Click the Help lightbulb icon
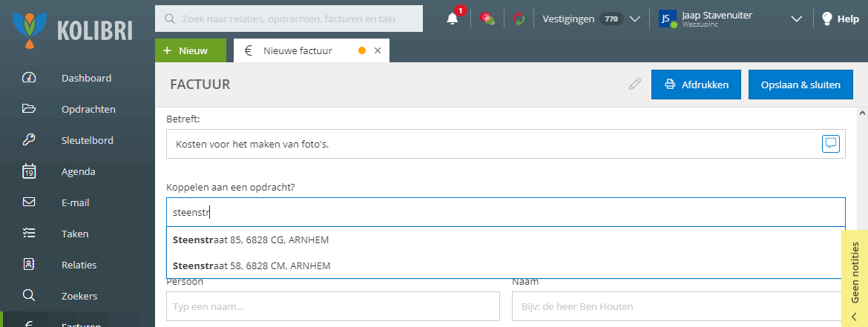The image size is (868, 327). (826, 19)
